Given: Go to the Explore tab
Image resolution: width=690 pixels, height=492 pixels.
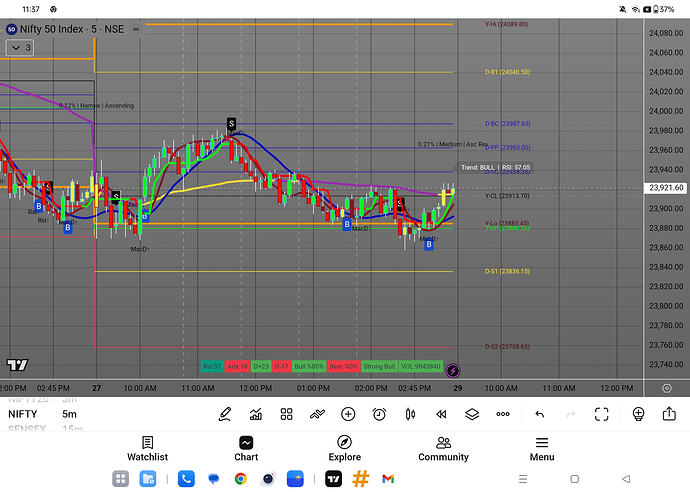Looking at the screenshot, I should (x=345, y=449).
